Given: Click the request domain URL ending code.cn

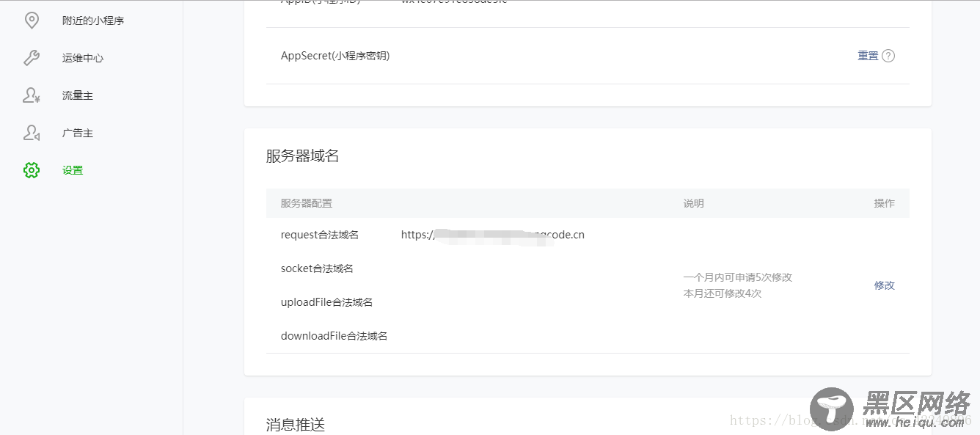Looking at the screenshot, I should (x=493, y=235).
